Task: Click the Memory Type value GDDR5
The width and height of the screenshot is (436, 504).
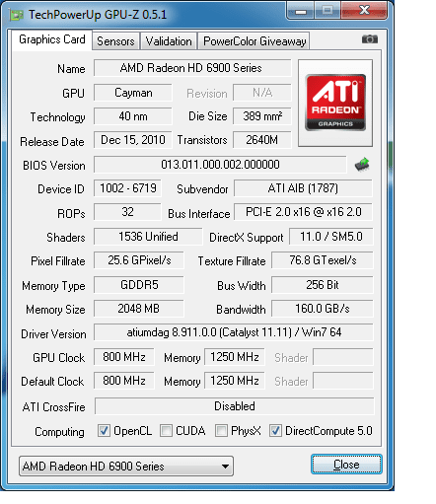Action: (x=139, y=285)
